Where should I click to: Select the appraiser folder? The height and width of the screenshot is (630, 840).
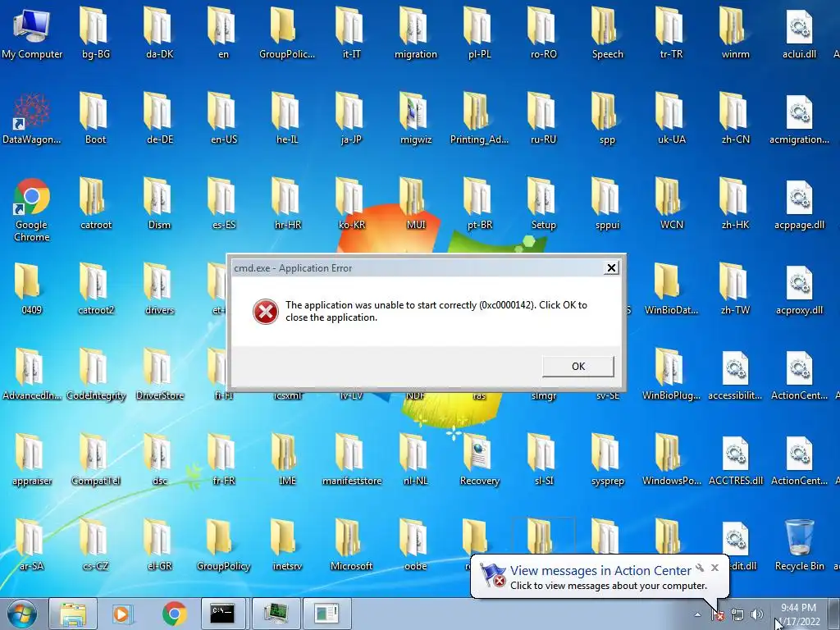coord(32,459)
